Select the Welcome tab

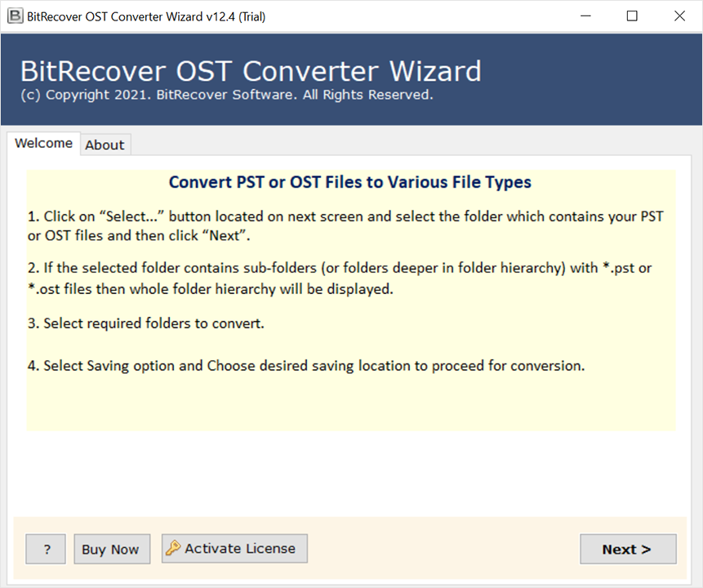pyautogui.click(x=44, y=144)
